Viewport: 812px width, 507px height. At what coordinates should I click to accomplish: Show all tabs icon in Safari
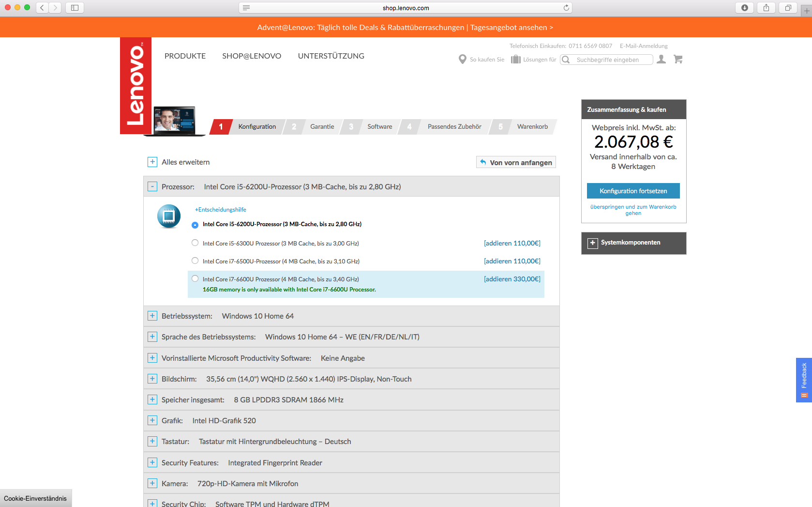click(788, 7)
